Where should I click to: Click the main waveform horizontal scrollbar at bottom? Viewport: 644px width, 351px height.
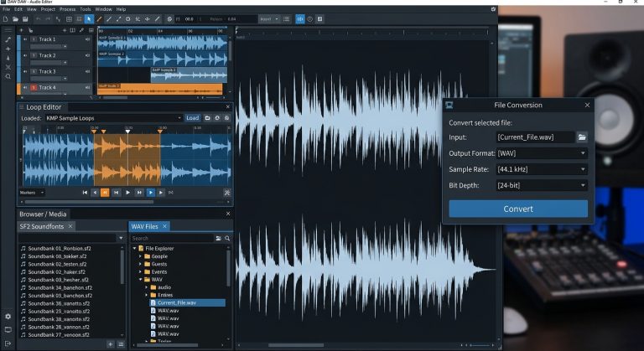tap(296, 345)
